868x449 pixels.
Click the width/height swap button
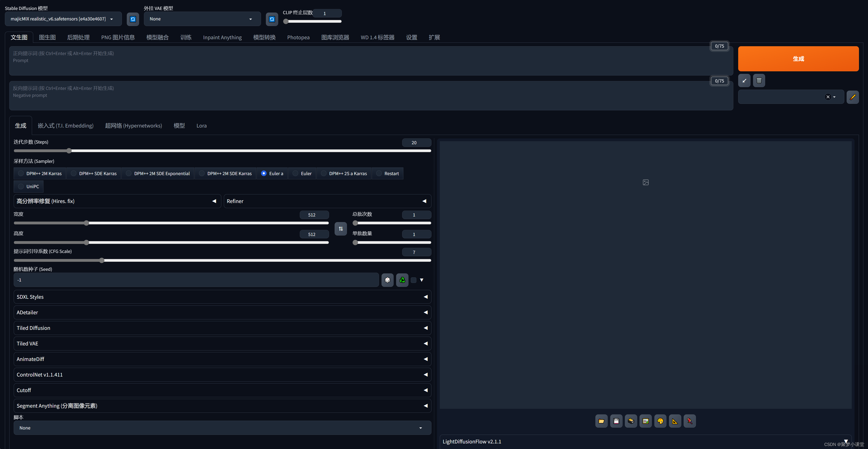(x=341, y=229)
